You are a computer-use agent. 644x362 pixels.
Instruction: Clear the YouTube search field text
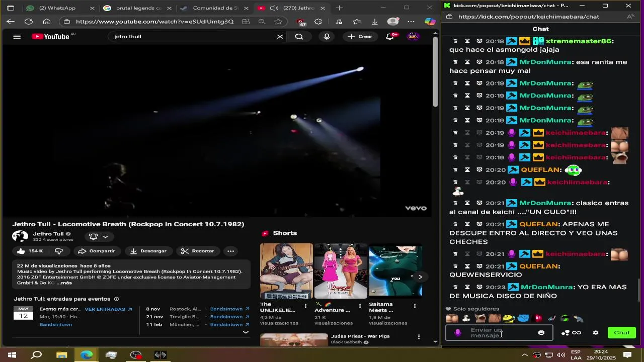[280, 37]
